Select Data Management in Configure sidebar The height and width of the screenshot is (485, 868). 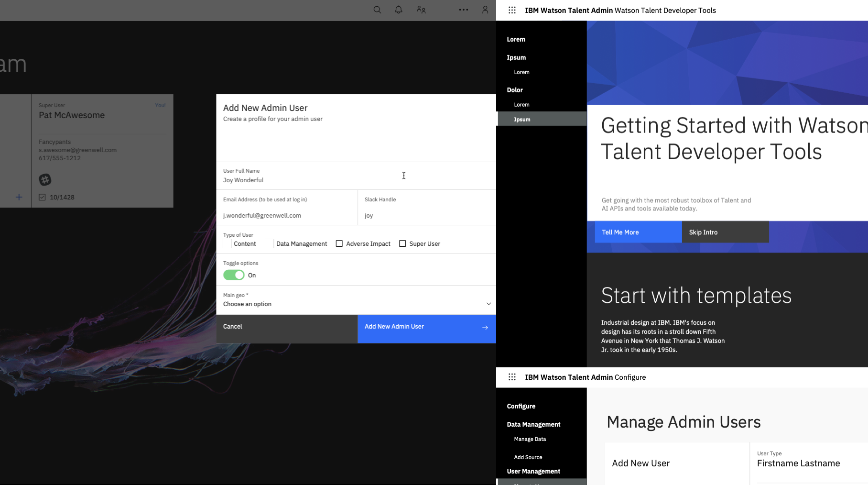click(533, 424)
